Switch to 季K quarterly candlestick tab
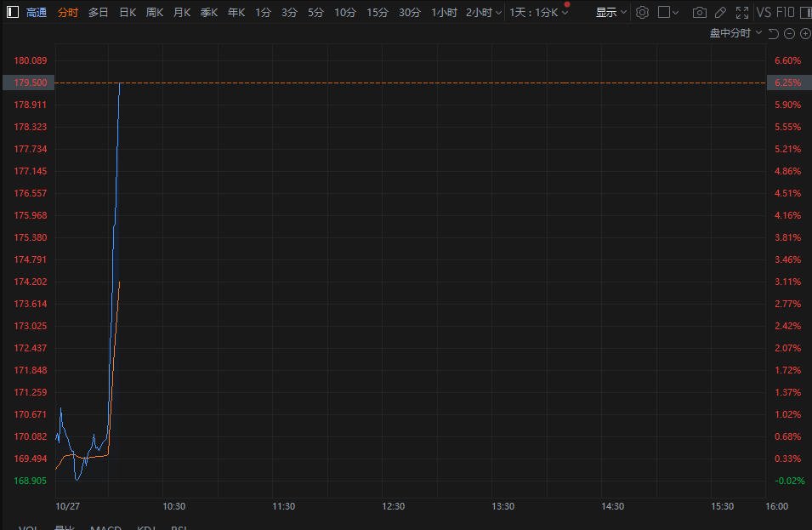Viewport: 812px width, 530px height. pos(208,12)
